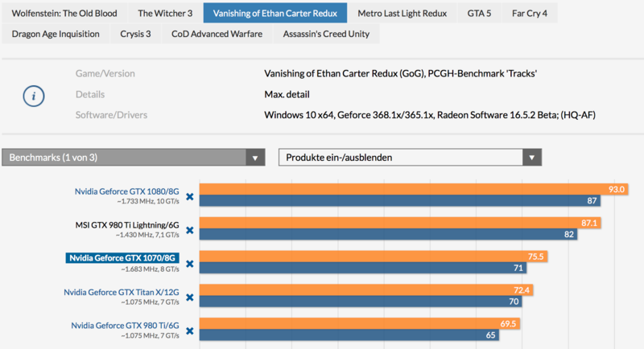Remove GTX Titan X/12G using its X icon
Image resolution: width=644 pixels, height=349 pixels.
point(190,297)
